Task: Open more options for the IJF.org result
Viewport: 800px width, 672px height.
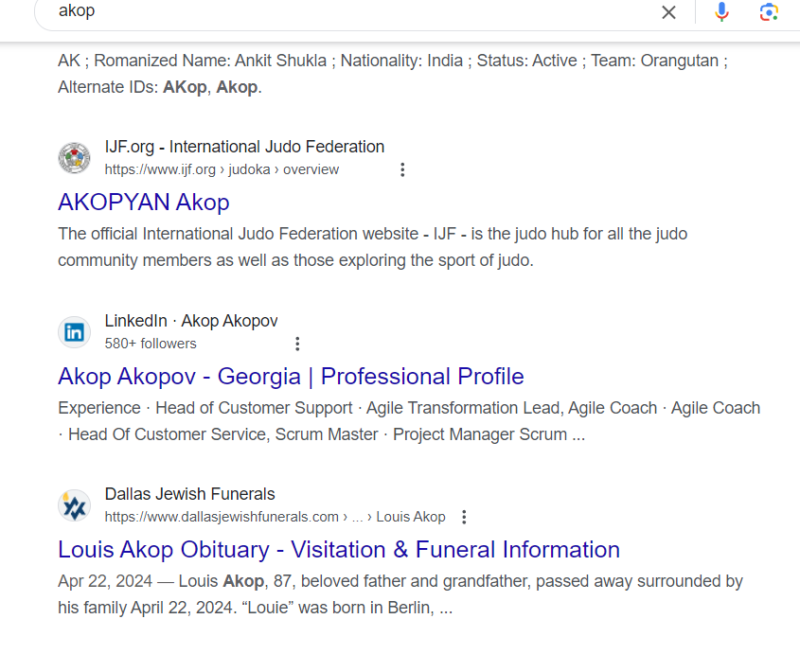Action: (402, 170)
